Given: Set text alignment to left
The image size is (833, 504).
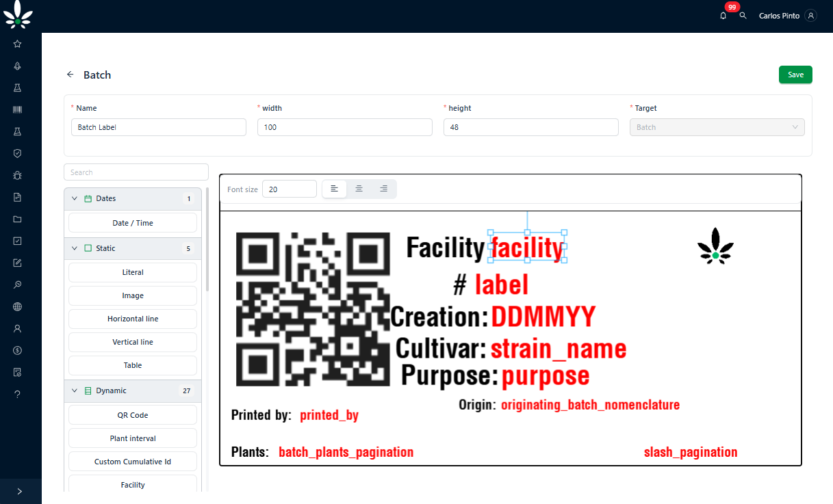Looking at the screenshot, I should coord(334,189).
